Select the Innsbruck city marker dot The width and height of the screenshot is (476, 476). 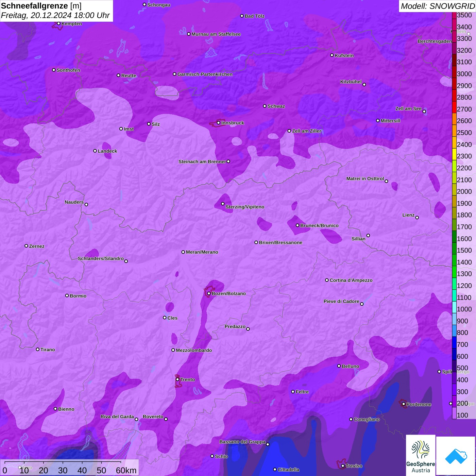[x=219, y=123]
